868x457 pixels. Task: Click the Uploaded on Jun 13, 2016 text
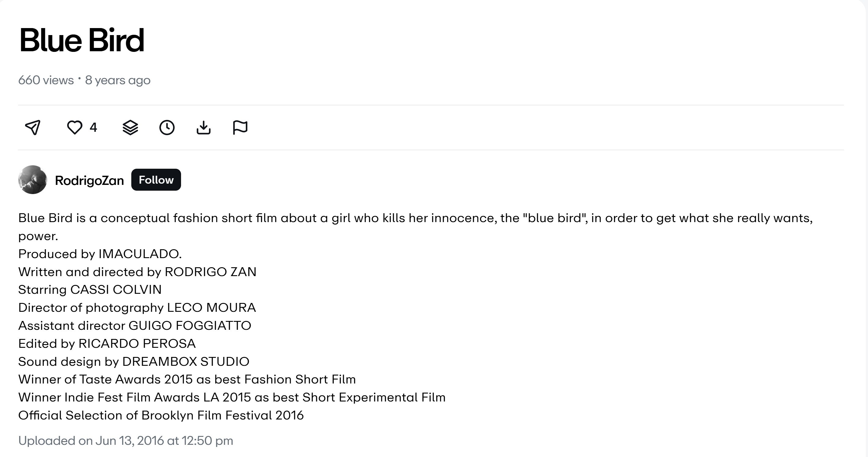(126, 441)
